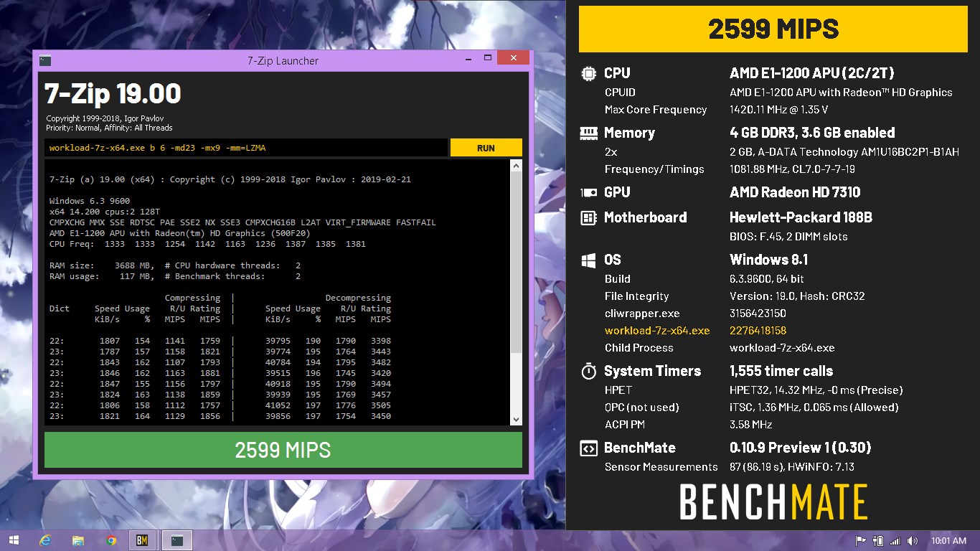Click the Priority: Normal, Affinity: All Threads line
This screenshot has width=980, height=551.
click(109, 128)
